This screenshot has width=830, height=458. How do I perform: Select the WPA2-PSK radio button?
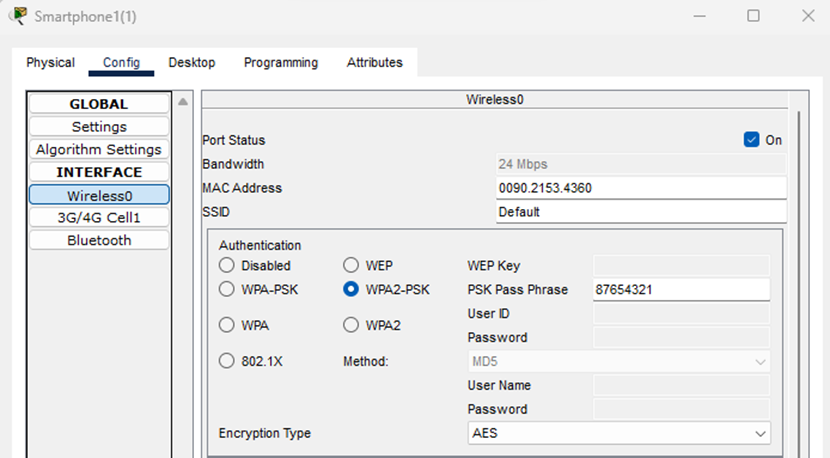[350, 289]
